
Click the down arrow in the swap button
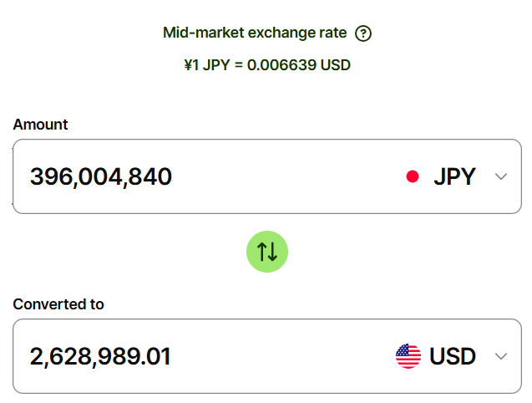pos(272,252)
